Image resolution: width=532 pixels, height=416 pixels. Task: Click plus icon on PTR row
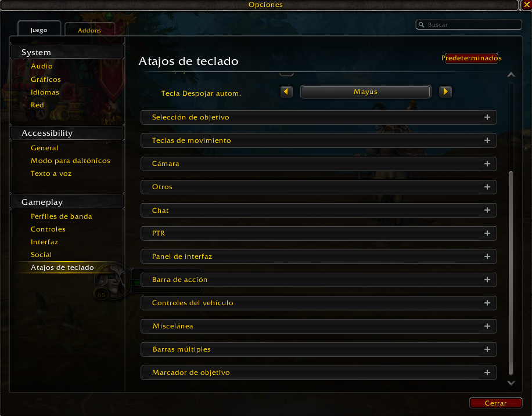[x=487, y=233]
